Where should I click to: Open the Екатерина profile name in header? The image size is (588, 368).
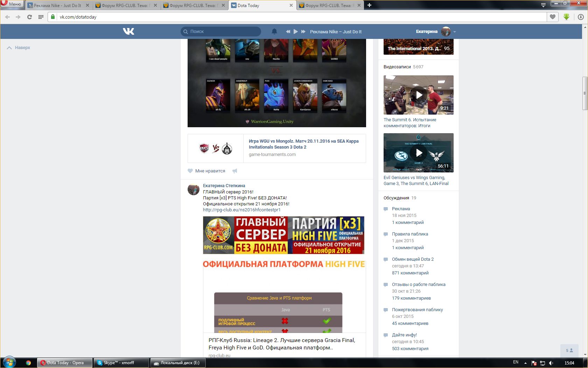pyautogui.click(x=427, y=32)
